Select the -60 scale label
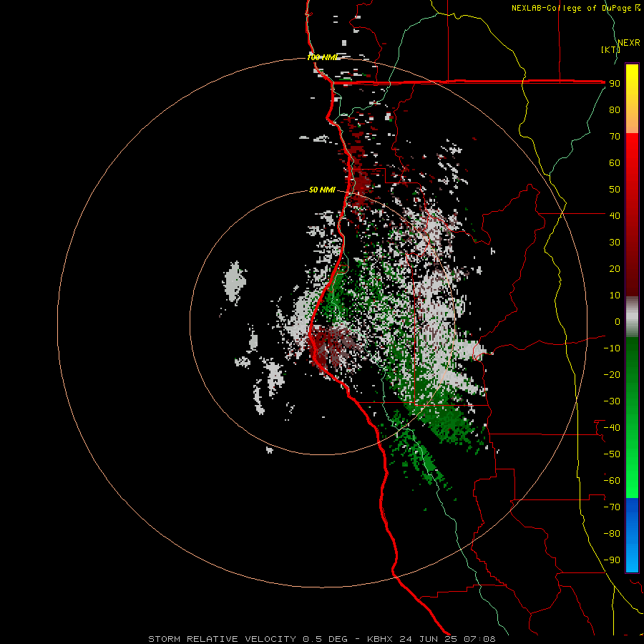644x644 pixels. (x=612, y=481)
